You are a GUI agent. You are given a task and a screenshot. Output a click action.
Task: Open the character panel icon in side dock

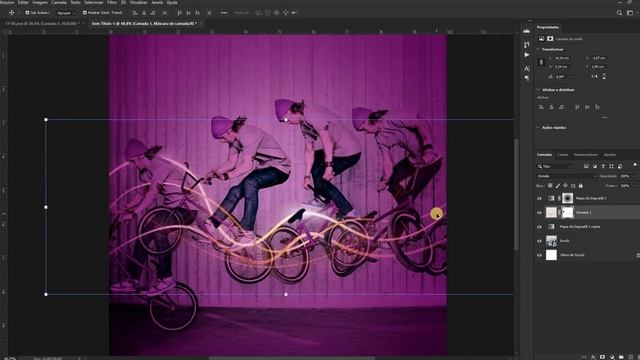[x=527, y=69]
